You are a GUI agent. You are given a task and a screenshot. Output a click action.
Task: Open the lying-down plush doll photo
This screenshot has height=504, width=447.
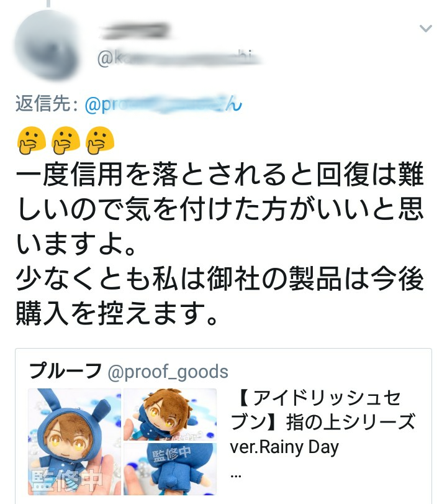170,415
